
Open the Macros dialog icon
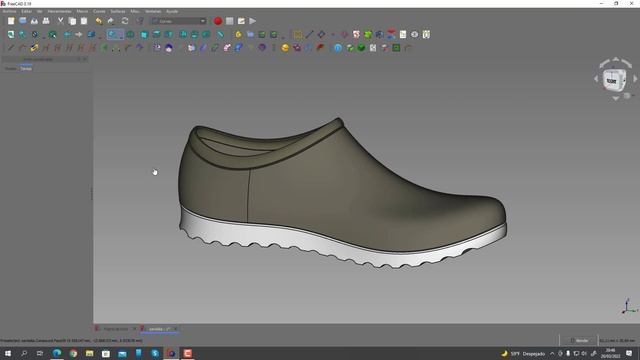pos(241,21)
